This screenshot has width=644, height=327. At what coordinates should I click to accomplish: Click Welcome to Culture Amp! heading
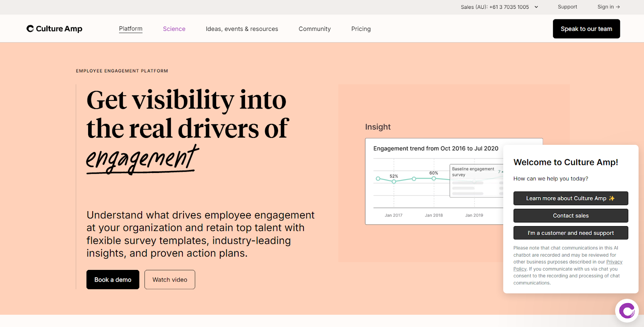tap(566, 162)
